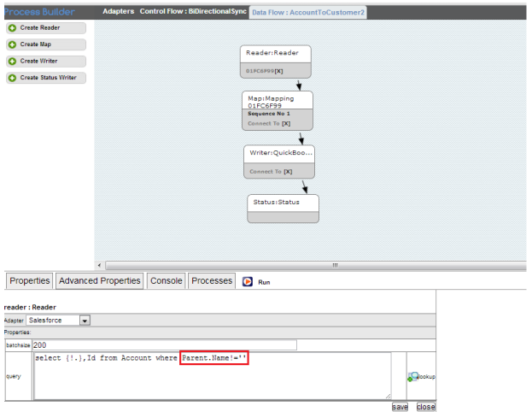The image size is (532, 412).
Task: Open the Adapter Salesforce dropdown
Action: coord(85,321)
